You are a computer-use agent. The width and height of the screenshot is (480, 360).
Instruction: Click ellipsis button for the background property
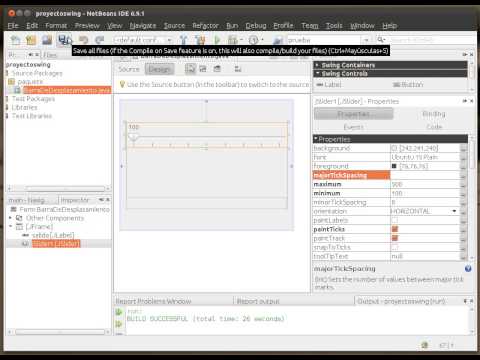[463, 148]
